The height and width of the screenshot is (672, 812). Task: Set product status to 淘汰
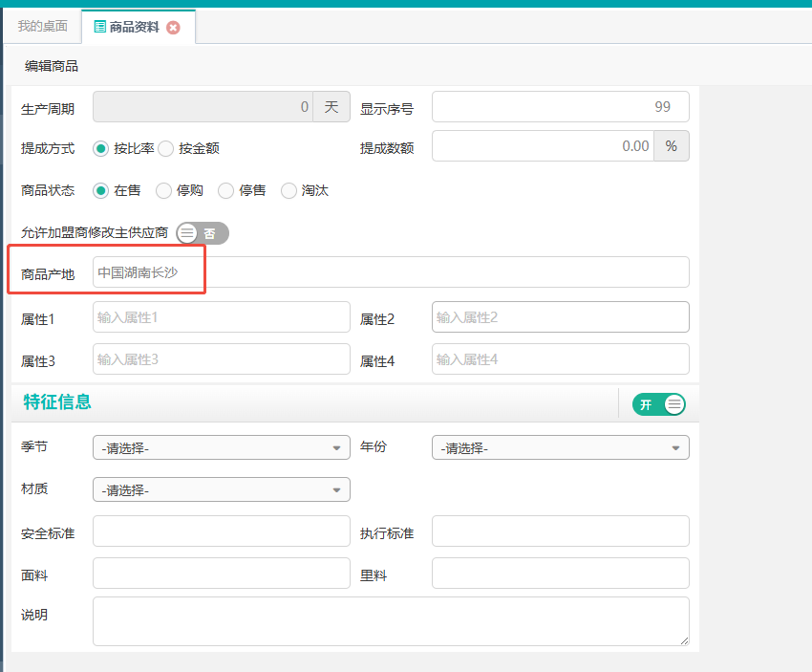288,190
